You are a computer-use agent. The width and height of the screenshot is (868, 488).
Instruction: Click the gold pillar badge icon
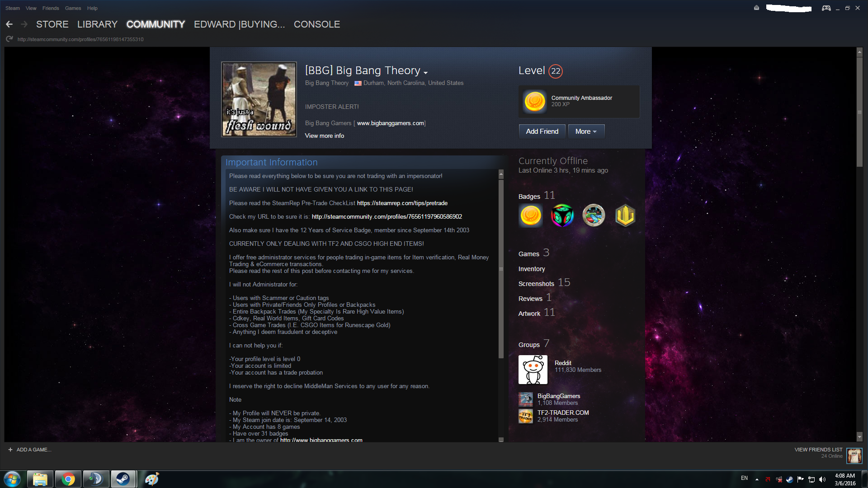tap(625, 216)
